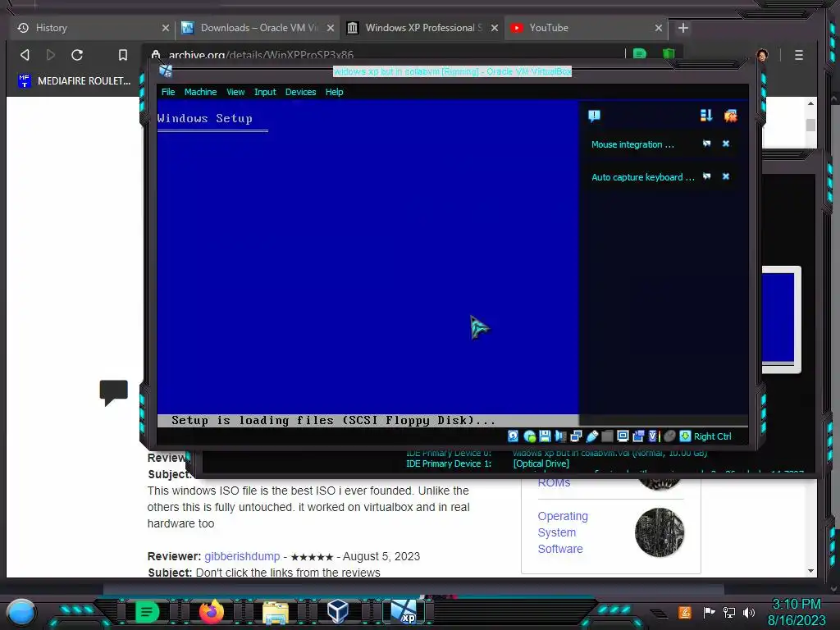The width and height of the screenshot is (840, 630).
Task: Reload the archive.org page
Action: point(77,55)
